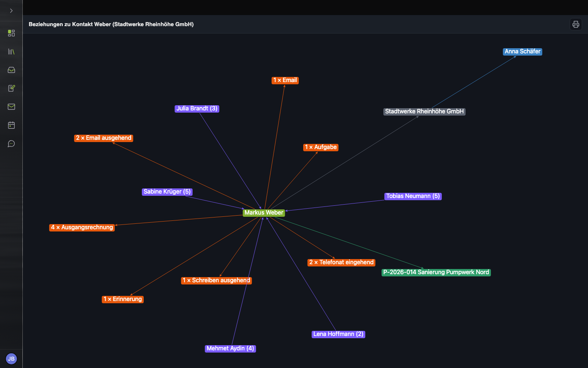Open the notes edit icon
The image size is (588, 368).
tap(11, 88)
